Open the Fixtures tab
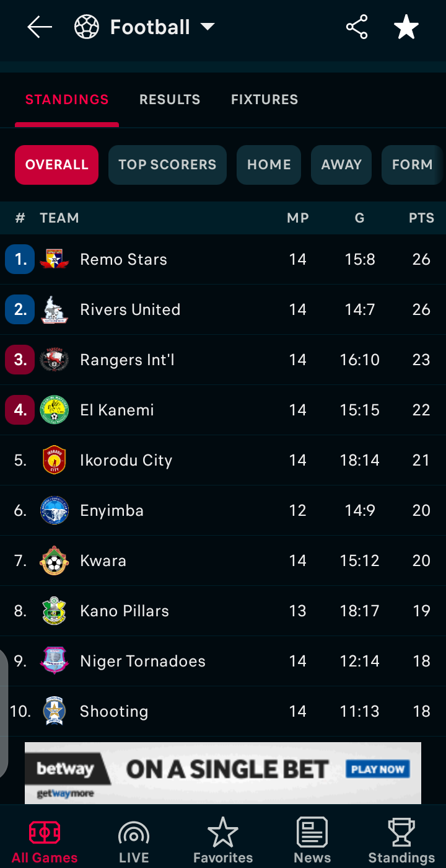Screen dimensions: 446x868 click(265, 100)
